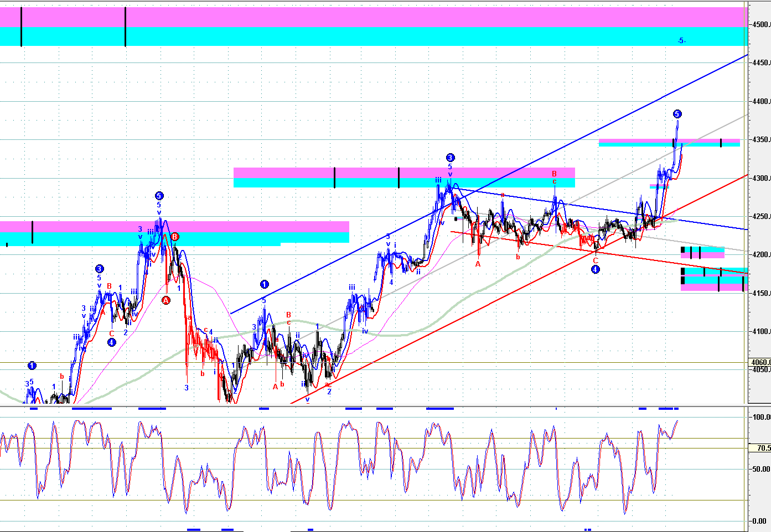771x532 pixels.
Task: Select the 4150 price axis label
Action: click(x=760, y=293)
